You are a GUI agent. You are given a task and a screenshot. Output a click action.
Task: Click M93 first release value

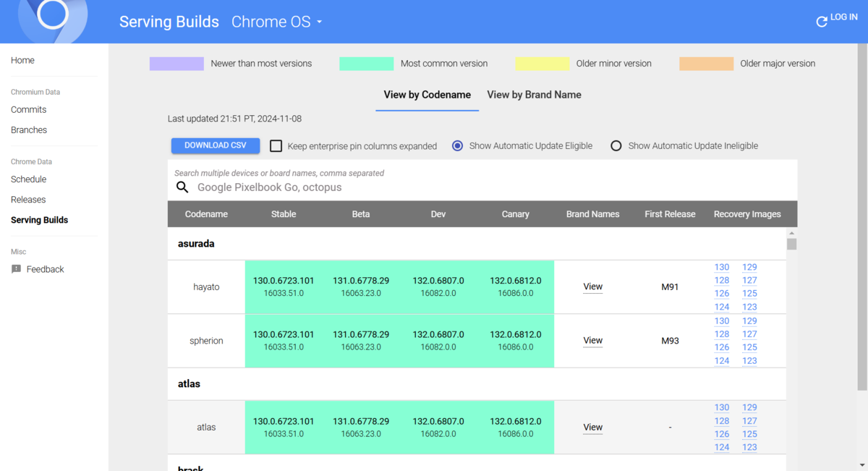670,341
